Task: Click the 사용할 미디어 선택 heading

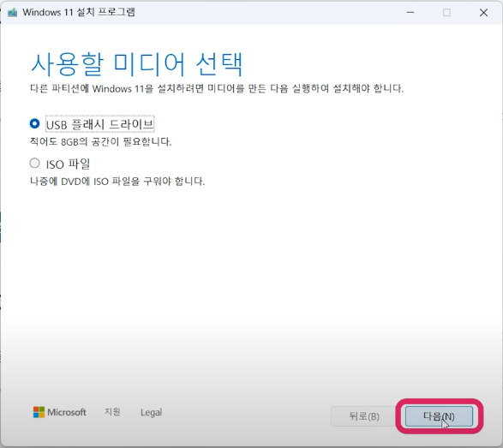Action: point(136,64)
